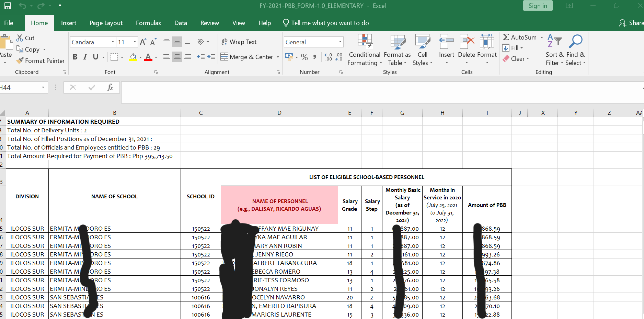Open General number format dropdown

click(x=340, y=42)
